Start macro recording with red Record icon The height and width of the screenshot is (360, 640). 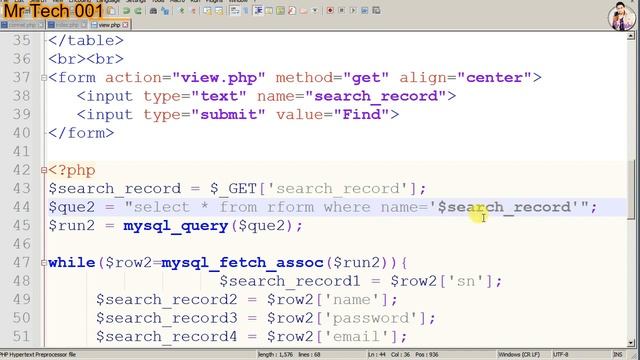click(330, 11)
